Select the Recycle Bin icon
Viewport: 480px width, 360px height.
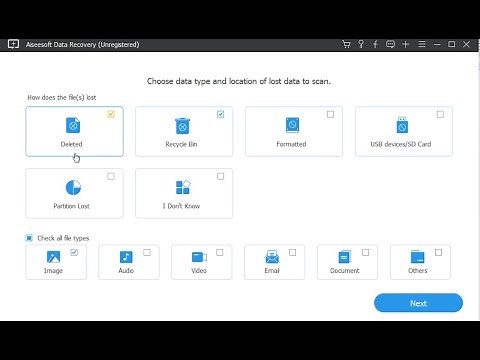coord(182,126)
